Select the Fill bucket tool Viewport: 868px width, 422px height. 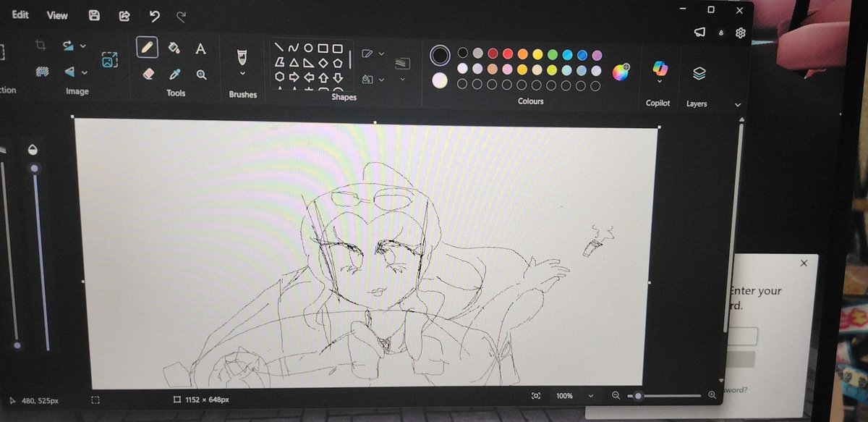point(174,48)
